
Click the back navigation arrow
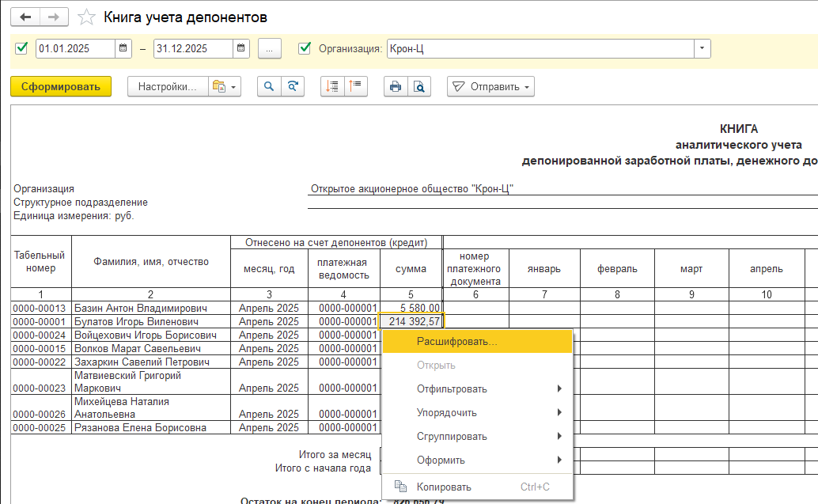tap(25, 17)
